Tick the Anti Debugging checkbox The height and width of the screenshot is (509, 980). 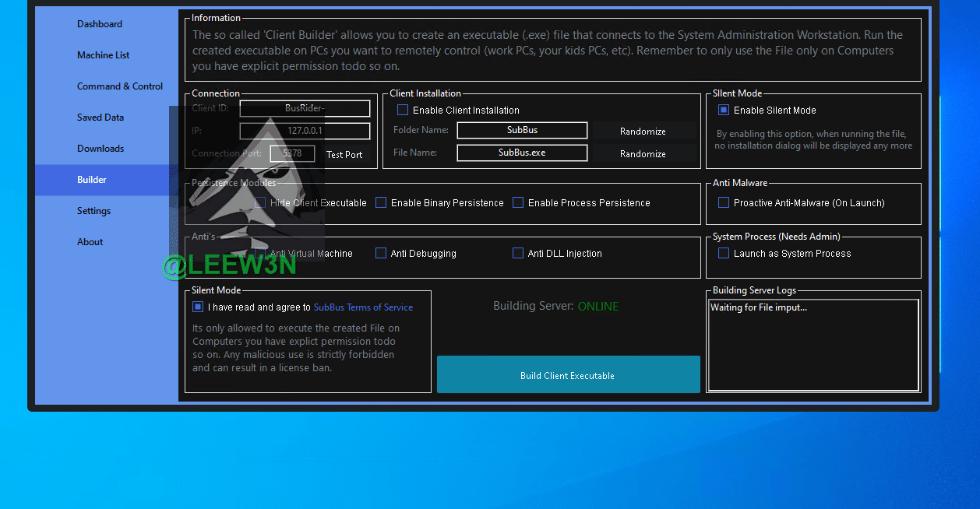(381, 254)
